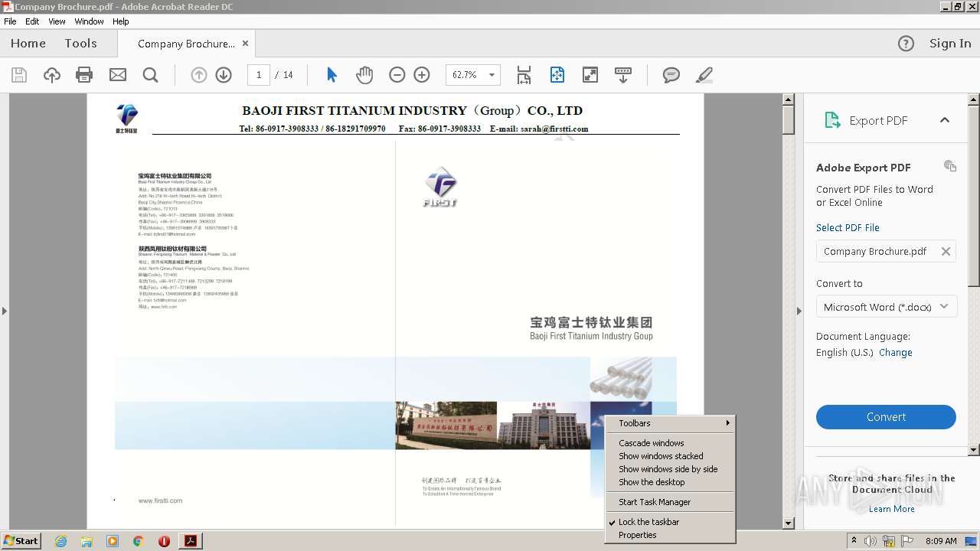Remove Company Brochure.pdf with the X icon

pyautogui.click(x=946, y=251)
